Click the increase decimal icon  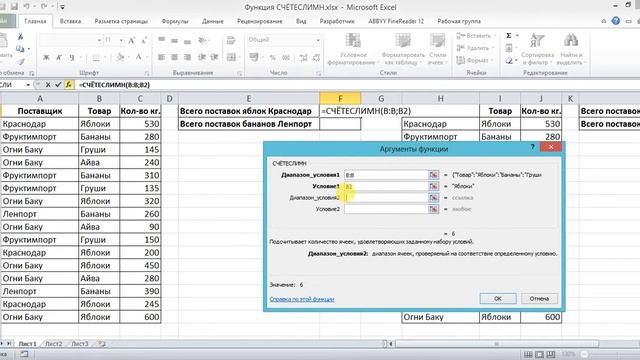[x=303, y=58]
